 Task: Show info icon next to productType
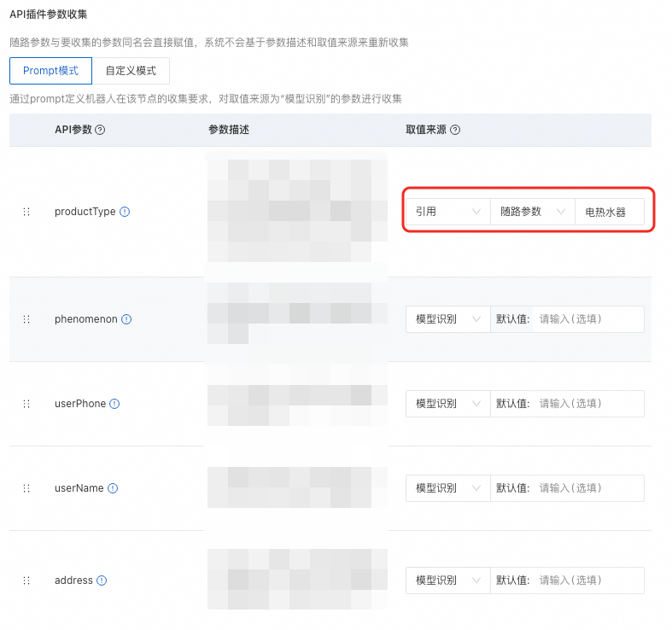coord(125,212)
